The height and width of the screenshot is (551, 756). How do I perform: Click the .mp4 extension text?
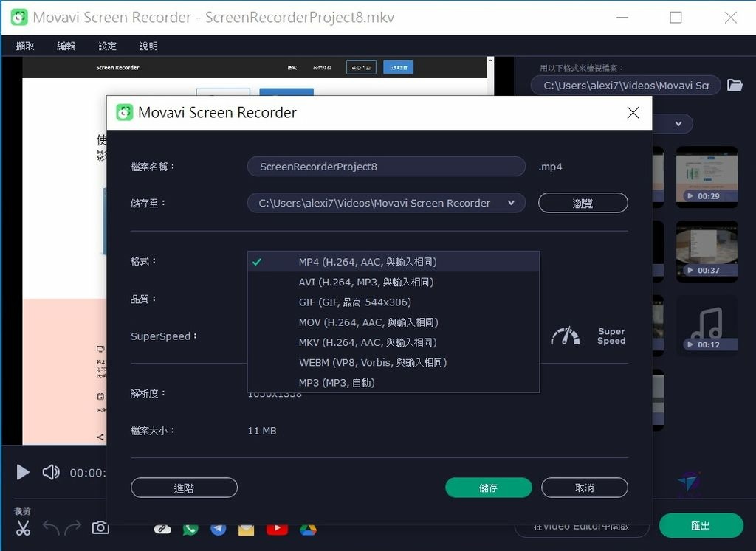click(550, 167)
